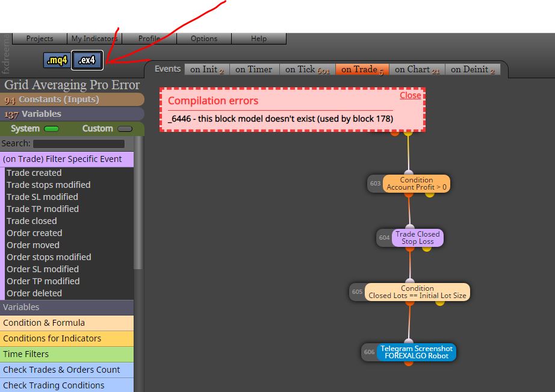Open the My Indicators menu
This screenshot has height=392, width=555.
94,39
